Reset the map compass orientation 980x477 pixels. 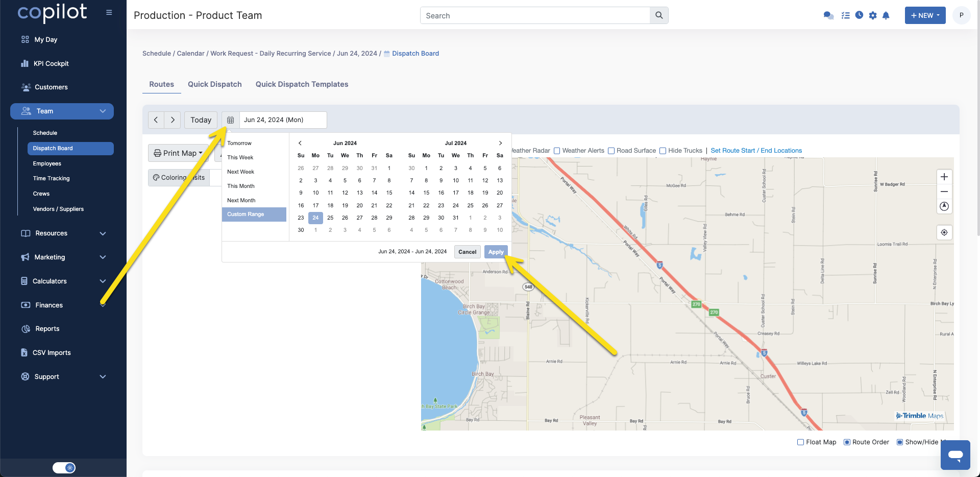[x=944, y=206]
